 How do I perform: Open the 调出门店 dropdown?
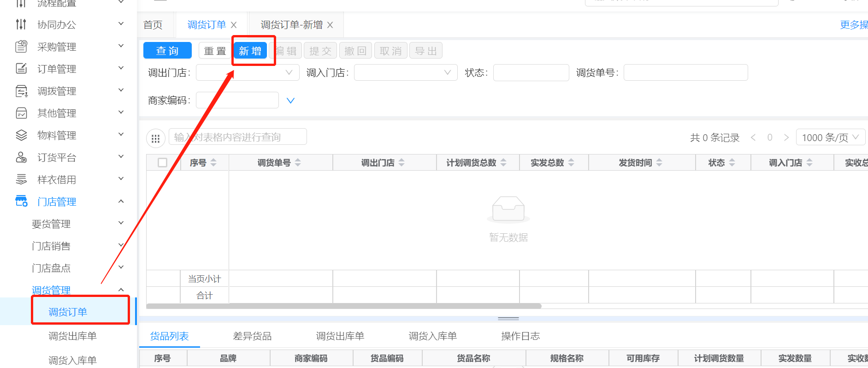pyautogui.click(x=247, y=73)
